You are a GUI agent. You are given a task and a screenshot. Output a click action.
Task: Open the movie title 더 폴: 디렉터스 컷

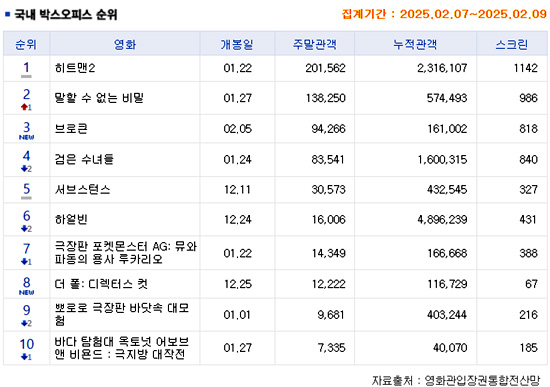tap(101, 283)
